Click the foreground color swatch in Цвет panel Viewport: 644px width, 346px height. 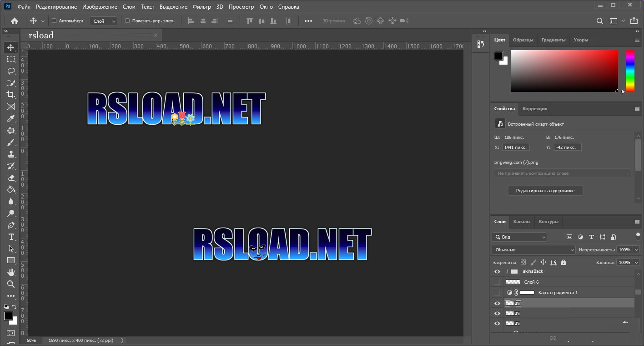(x=499, y=56)
